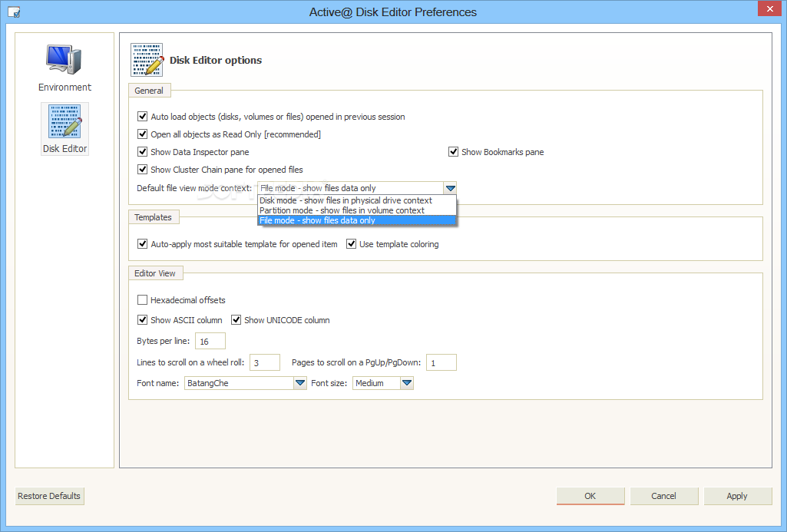Uncheck Show Bookmarks pane

(x=454, y=152)
